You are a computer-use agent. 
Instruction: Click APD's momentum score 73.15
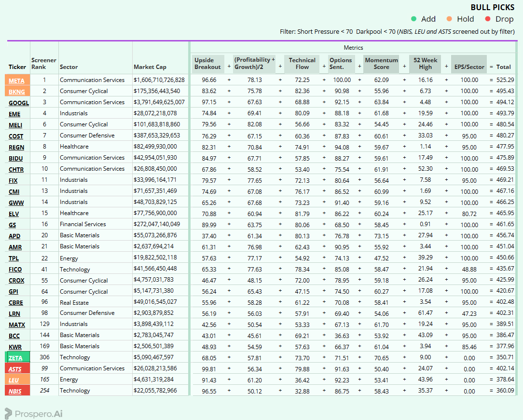[x=381, y=236]
